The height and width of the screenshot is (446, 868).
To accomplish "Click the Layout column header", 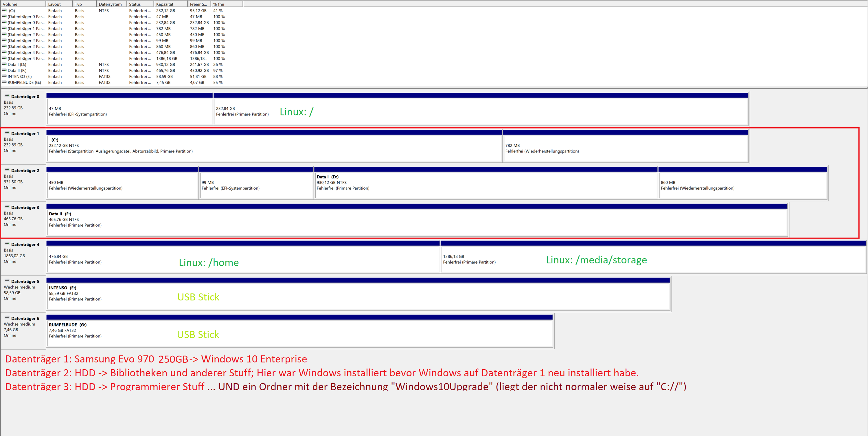I will coord(59,4).
